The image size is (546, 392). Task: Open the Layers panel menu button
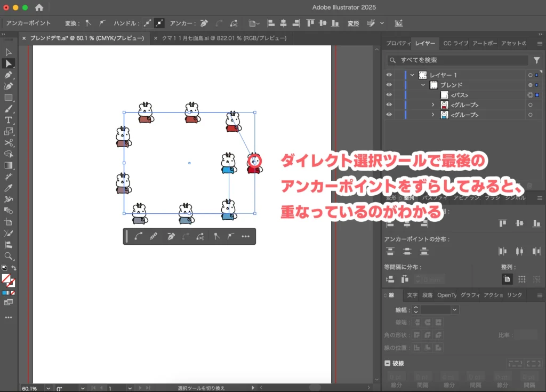(540, 44)
